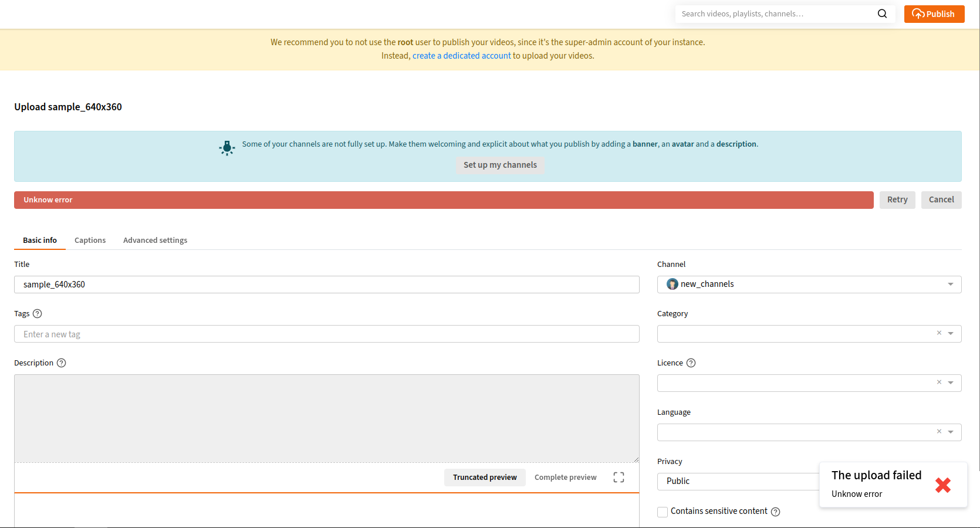Open the Advanced settings tab
The height and width of the screenshot is (528, 980).
pyautogui.click(x=155, y=240)
